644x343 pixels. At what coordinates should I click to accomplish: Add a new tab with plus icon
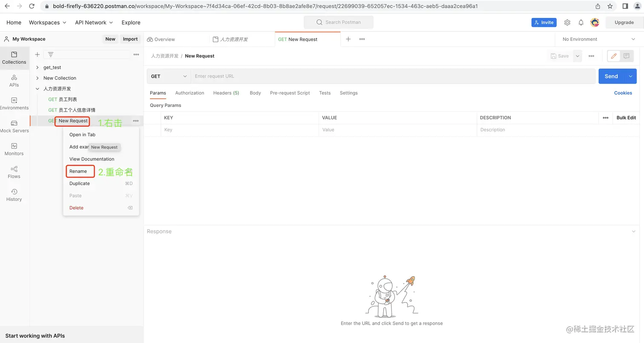click(x=348, y=39)
